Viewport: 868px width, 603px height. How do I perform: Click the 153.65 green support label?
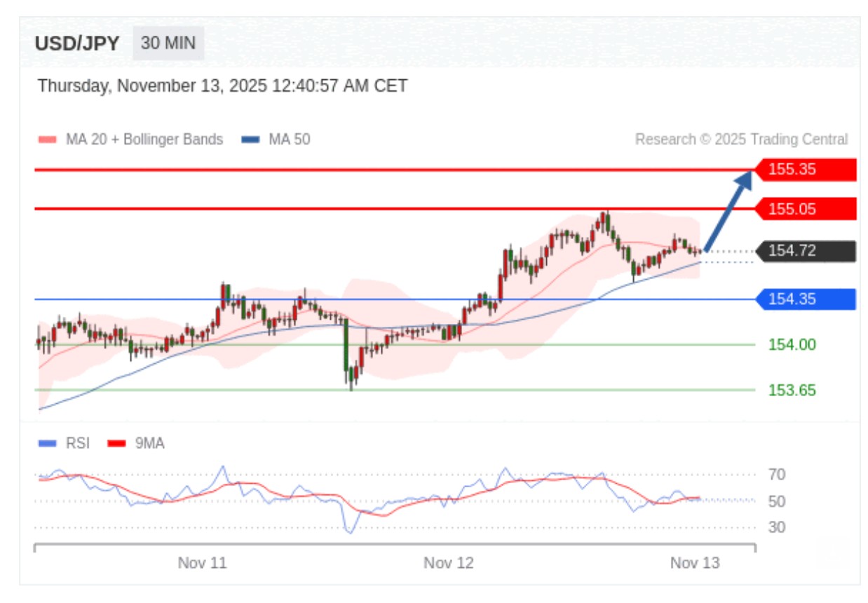click(792, 390)
